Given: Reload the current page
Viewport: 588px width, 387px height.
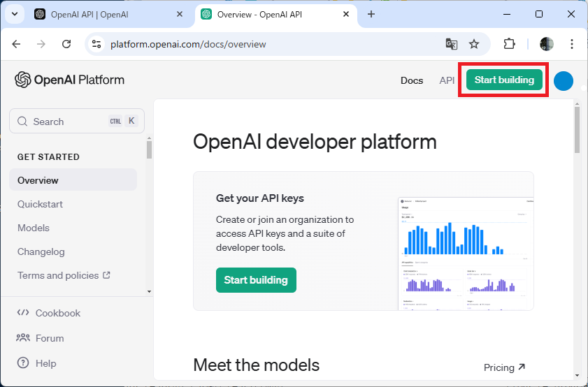Looking at the screenshot, I should 66,44.
